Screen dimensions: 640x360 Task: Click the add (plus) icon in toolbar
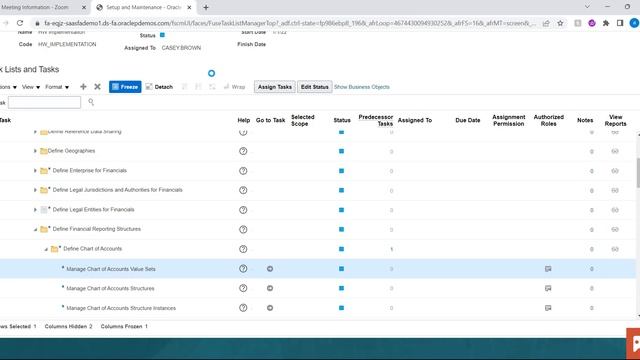click(83, 87)
